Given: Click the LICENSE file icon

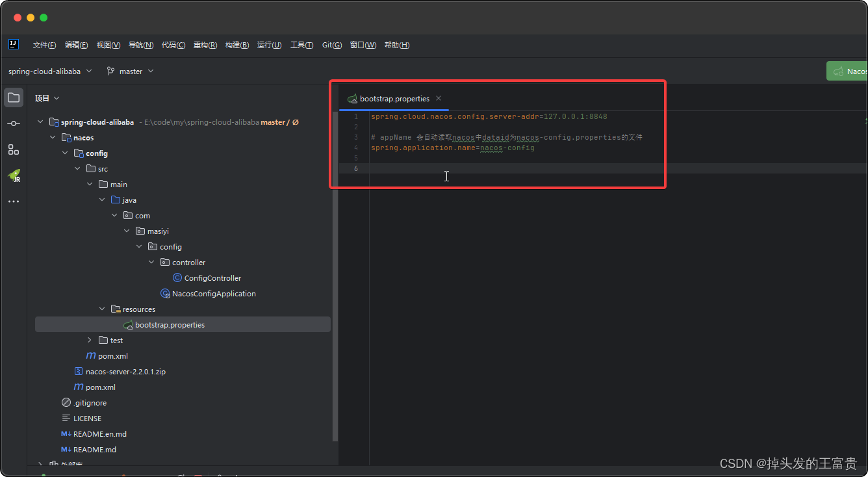Looking at the screenshot, I should (66, 418).
